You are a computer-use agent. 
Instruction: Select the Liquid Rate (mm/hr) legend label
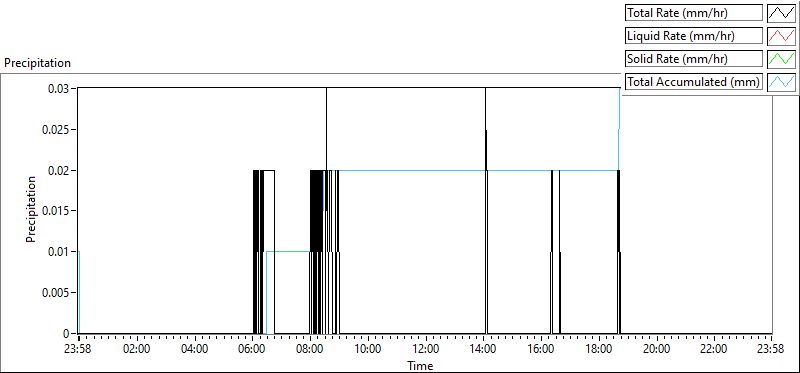[x=694, y=36]
